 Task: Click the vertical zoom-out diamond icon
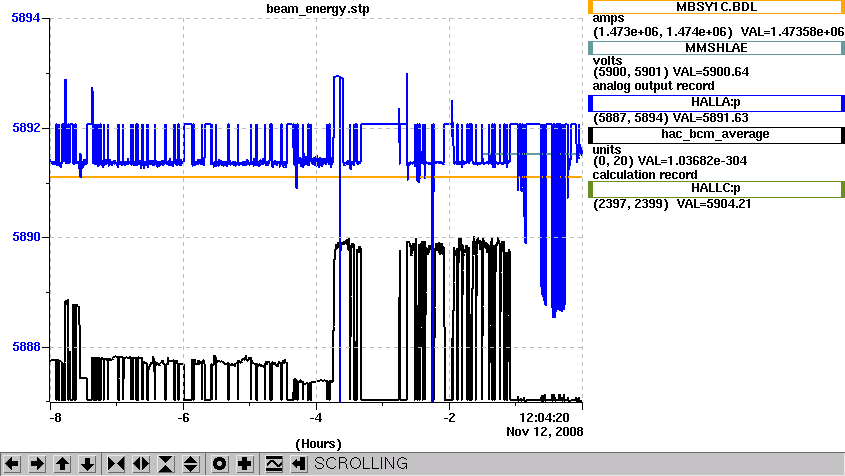point(191,464)
